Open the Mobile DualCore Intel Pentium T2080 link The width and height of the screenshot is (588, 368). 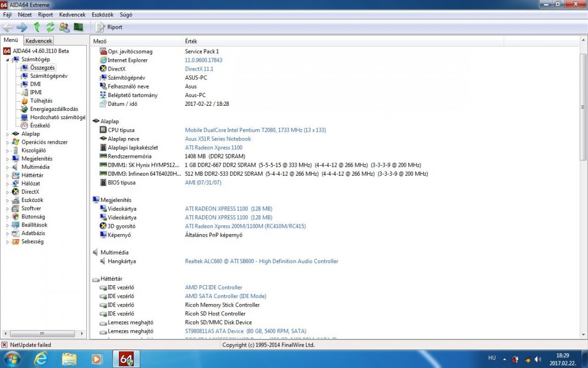[255, 130]
